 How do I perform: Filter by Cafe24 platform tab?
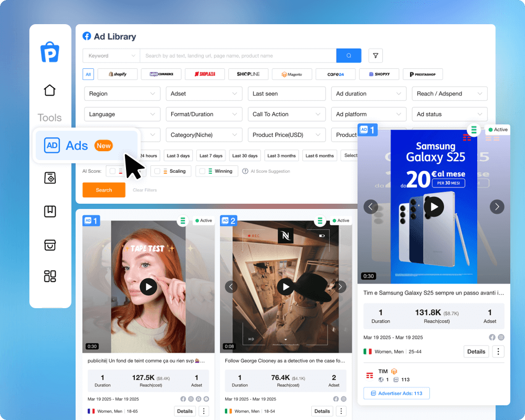tap(335, 74)
